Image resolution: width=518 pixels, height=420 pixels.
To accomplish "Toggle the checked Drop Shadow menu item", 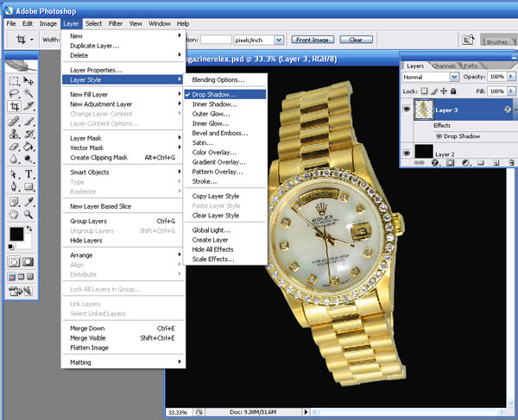I will [225, 95].
